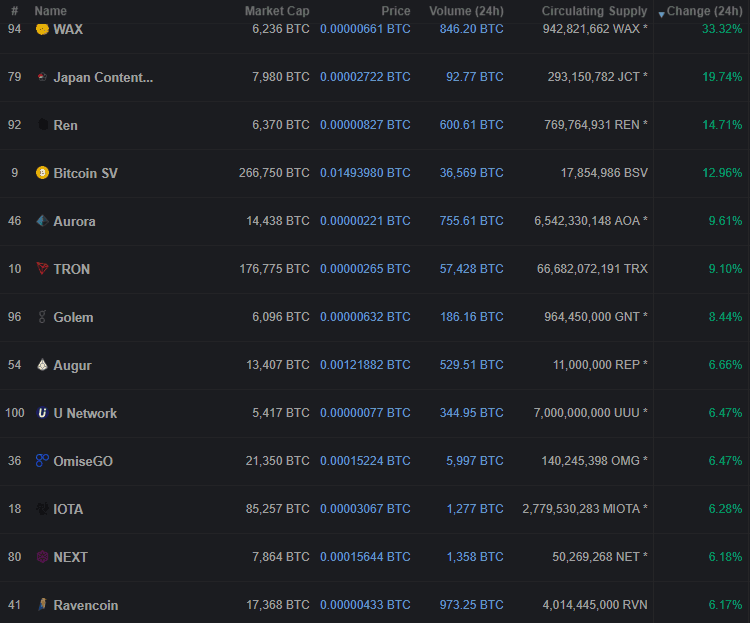Open the Japan Content... coin link
Image resolution: width=750 pixels, height=623 pixels.
click(103, 77)
